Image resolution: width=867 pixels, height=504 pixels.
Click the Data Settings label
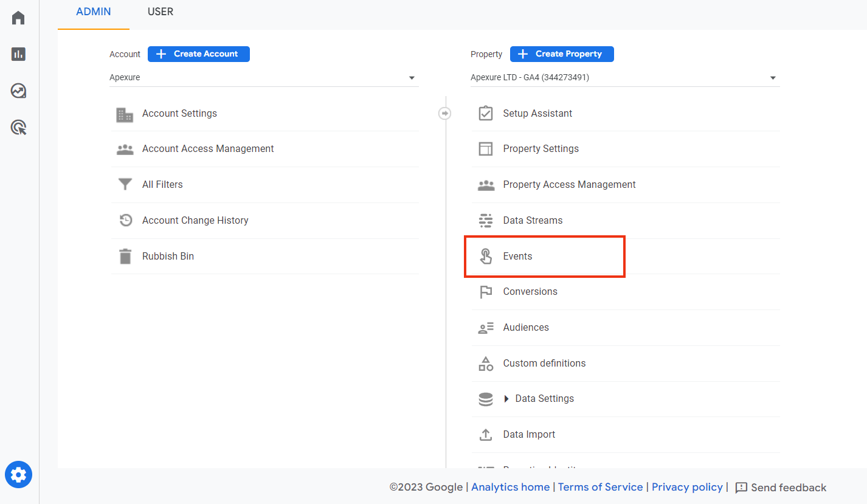[545, 399]
